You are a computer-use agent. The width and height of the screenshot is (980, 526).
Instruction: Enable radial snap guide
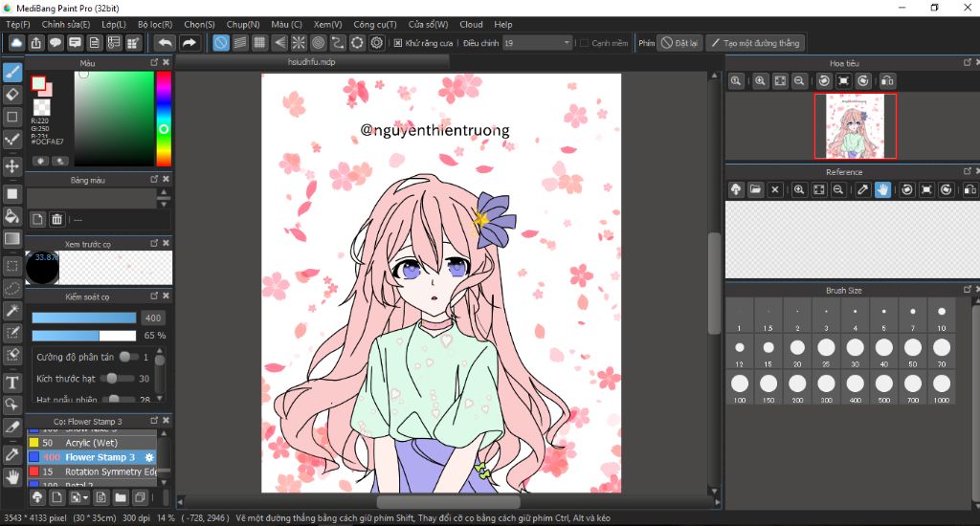[299, 42]
